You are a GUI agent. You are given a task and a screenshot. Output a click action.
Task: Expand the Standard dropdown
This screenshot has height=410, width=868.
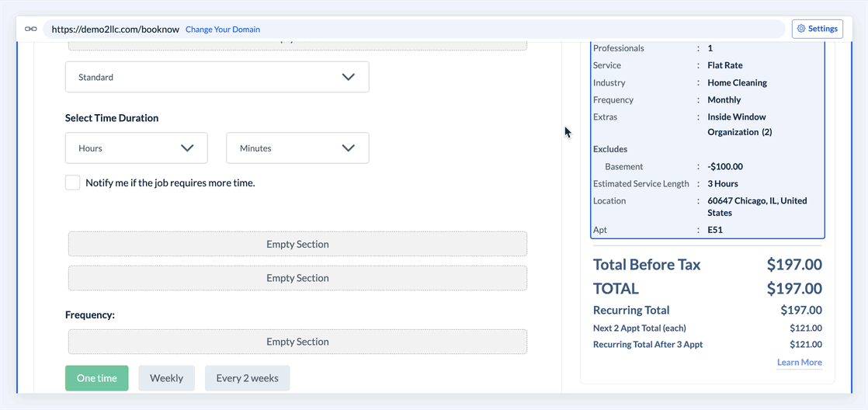tap(217, 78)
